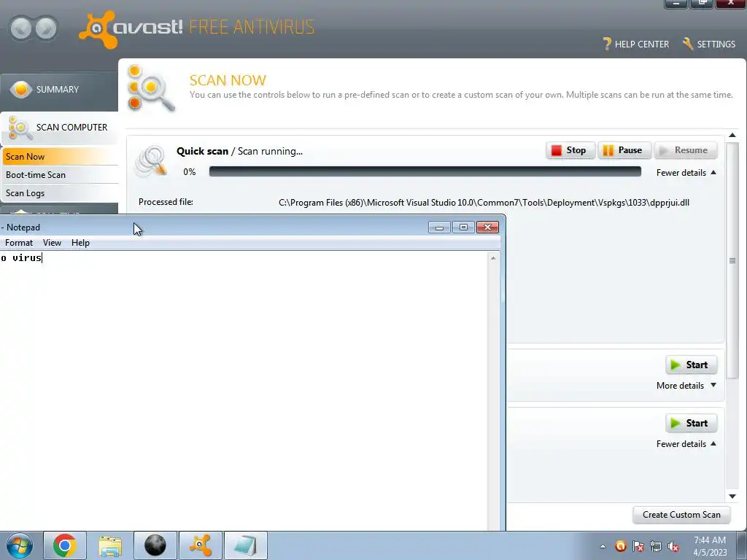This screenshot has width=747, height=560.
Task: Click the avast system tray icon
Action: [620, 546]
